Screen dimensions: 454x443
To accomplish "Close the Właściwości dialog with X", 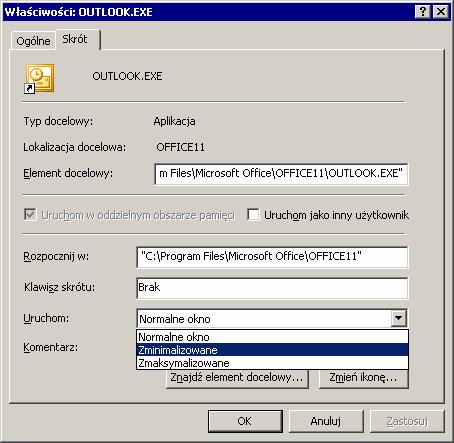I will (x=441, y=12).
